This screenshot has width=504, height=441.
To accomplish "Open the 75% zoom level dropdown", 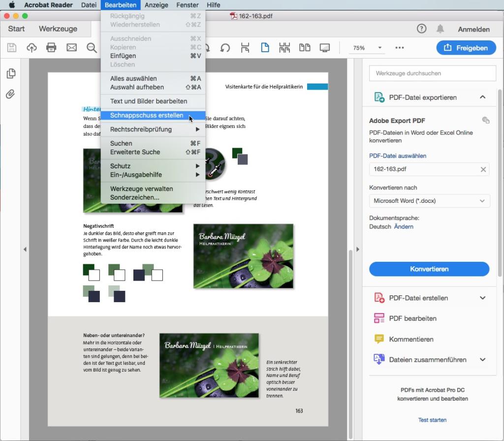I will pos(366,48).
